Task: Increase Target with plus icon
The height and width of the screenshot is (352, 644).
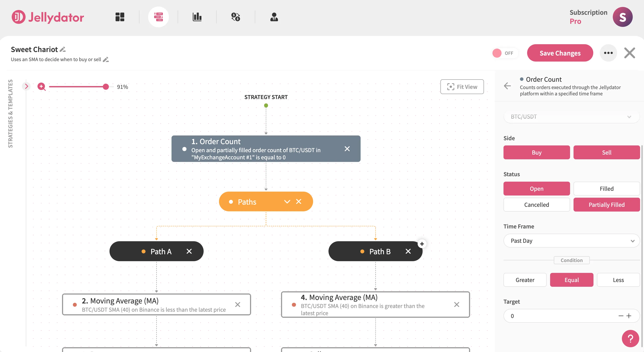Action: [x=629, y=316]
